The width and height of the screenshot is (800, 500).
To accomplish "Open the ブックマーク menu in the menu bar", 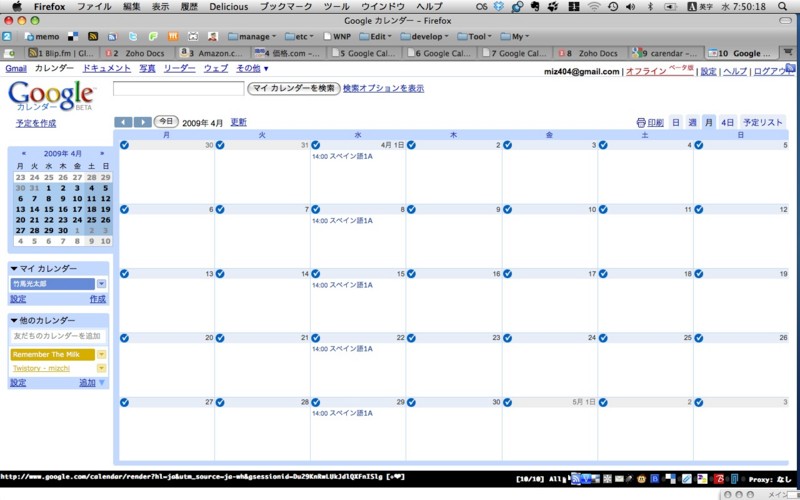I will [x=286, y=7].
